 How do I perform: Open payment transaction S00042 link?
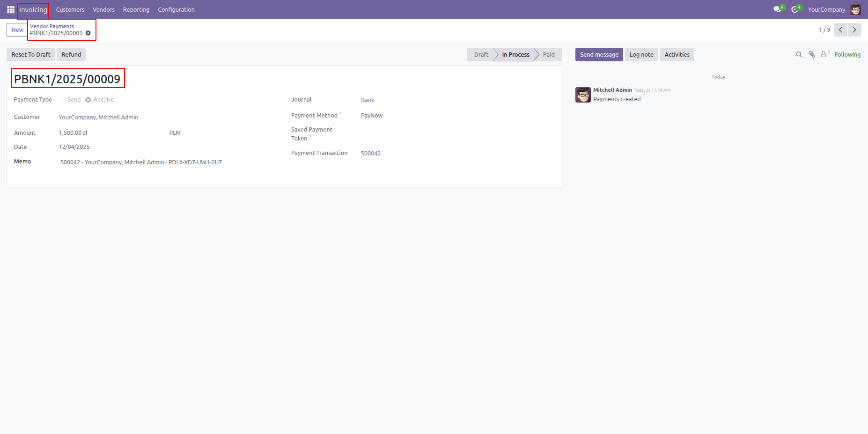point(371,154)
